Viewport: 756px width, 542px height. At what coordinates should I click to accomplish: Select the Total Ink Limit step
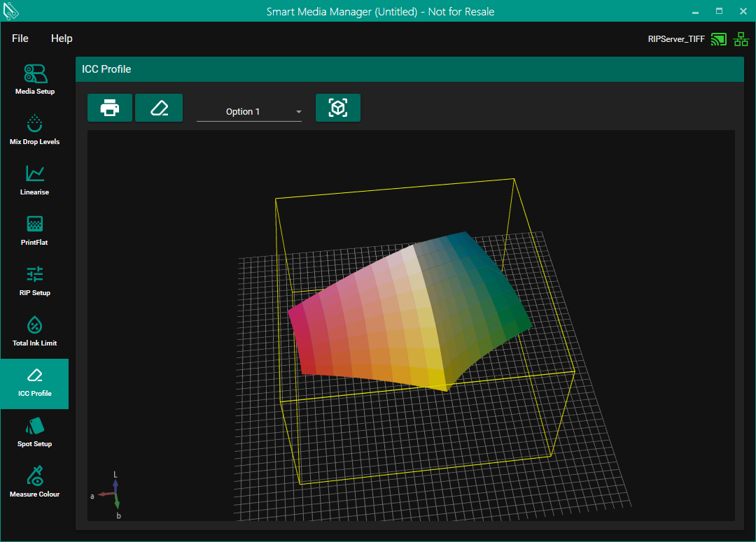pyautogui.click(x=35, y=331)
